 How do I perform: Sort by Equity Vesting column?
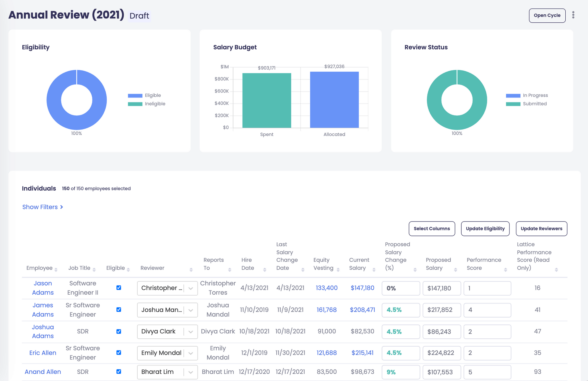[338, 268]
